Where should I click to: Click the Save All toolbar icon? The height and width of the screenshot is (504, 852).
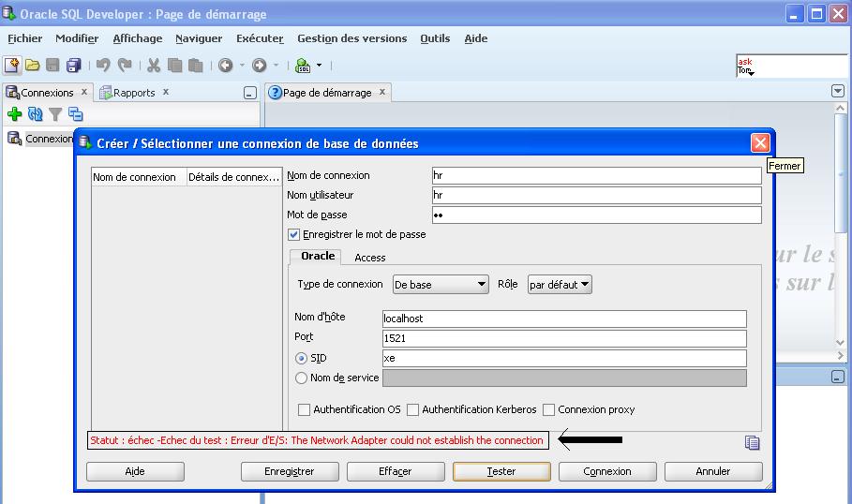click(74, 66)
